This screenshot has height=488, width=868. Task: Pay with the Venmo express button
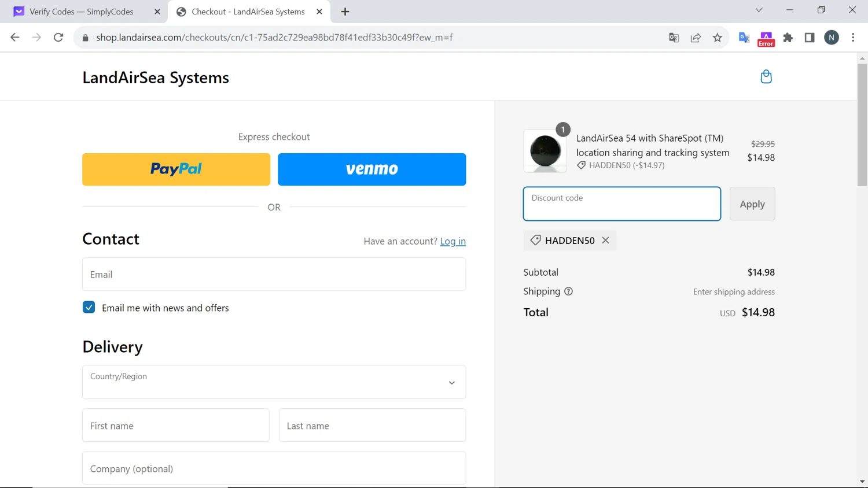pyautogui.click(x=372, y=169)
